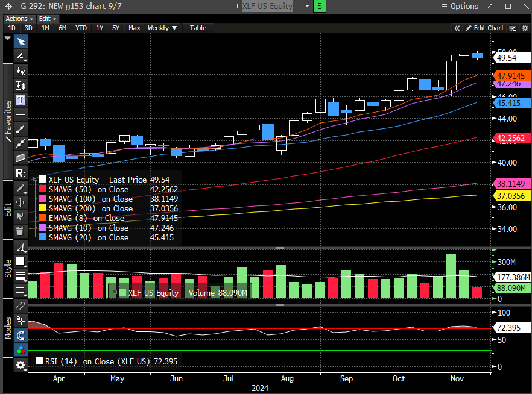The image size is (532, 394).
Task: Click the XLF US Equity security field
Action: pos(267,6)
